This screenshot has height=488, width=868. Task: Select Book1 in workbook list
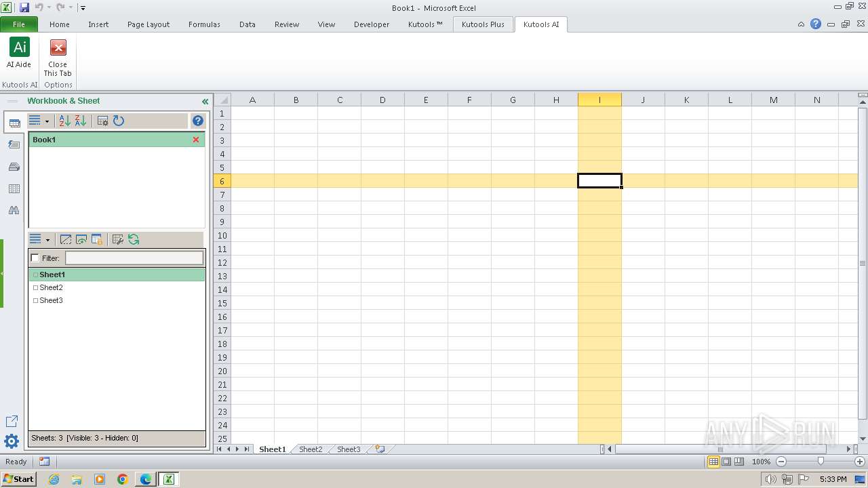pyautogui.click(x=116, y=140)
